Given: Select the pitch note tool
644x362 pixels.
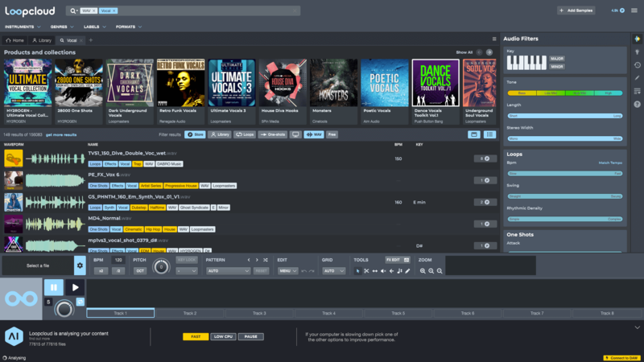Looking at the screenshot, I should click(399, 271).
